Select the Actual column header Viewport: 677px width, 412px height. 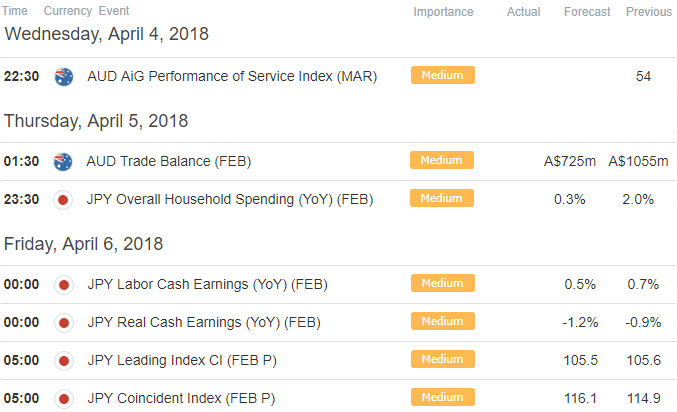pyautogui.click(x=523, y=12)
